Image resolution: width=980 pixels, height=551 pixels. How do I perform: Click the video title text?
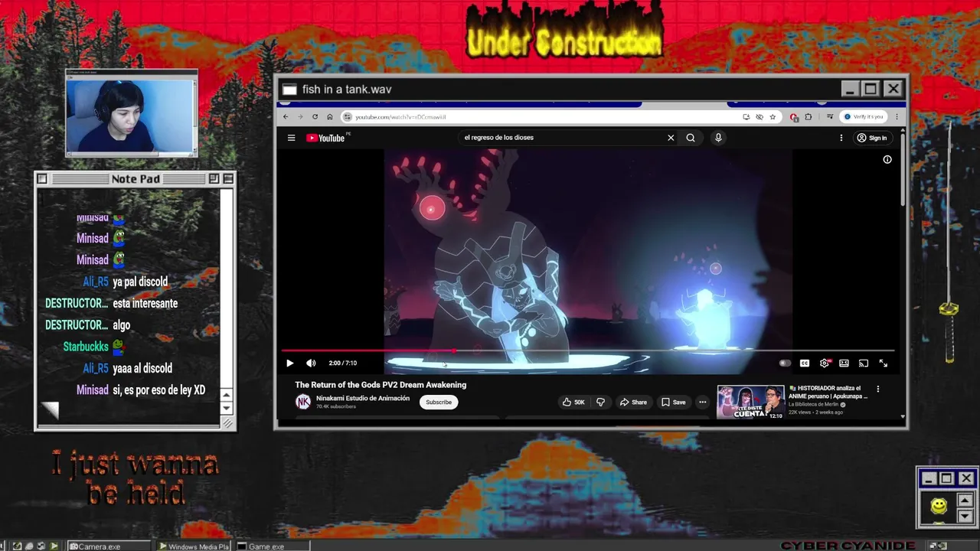pos(381,385)
